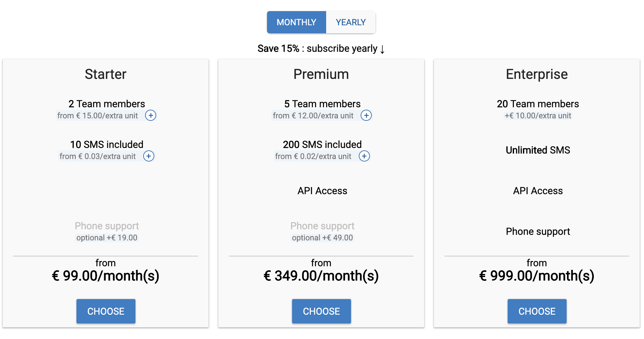This screenshot has height=339, width=644.
Task: Choose the Starter plan
Action: point(106,311)
